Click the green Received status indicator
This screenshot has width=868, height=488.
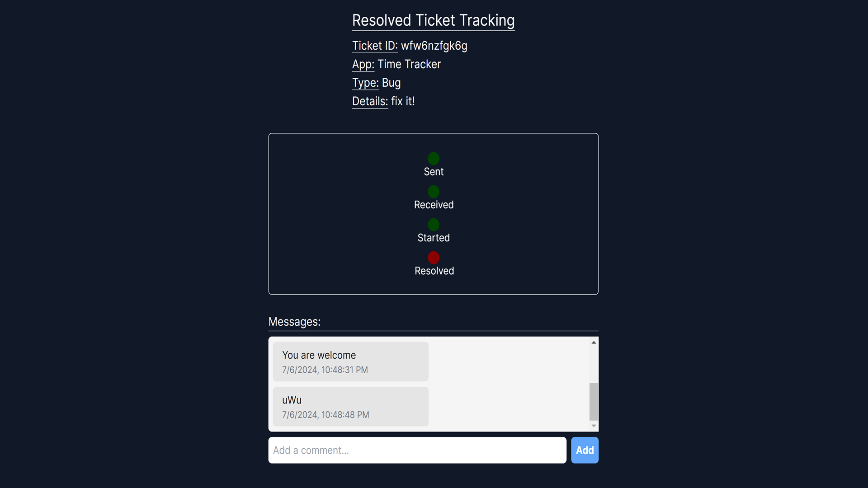[433, 192]
